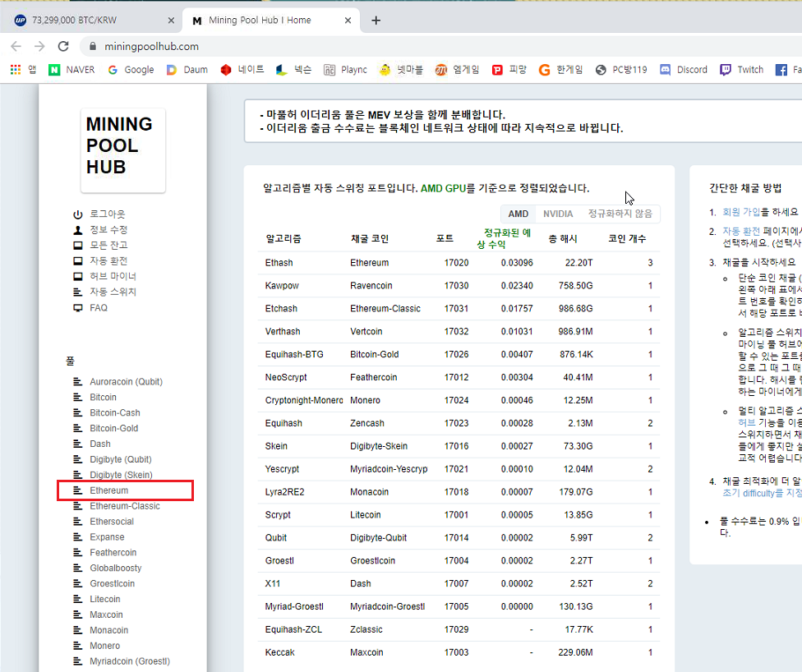Image resolution: width=802 pixels, height=672 pixels.
Task: Reload the page with the refresh icon
Action: (x=63, y=47)
